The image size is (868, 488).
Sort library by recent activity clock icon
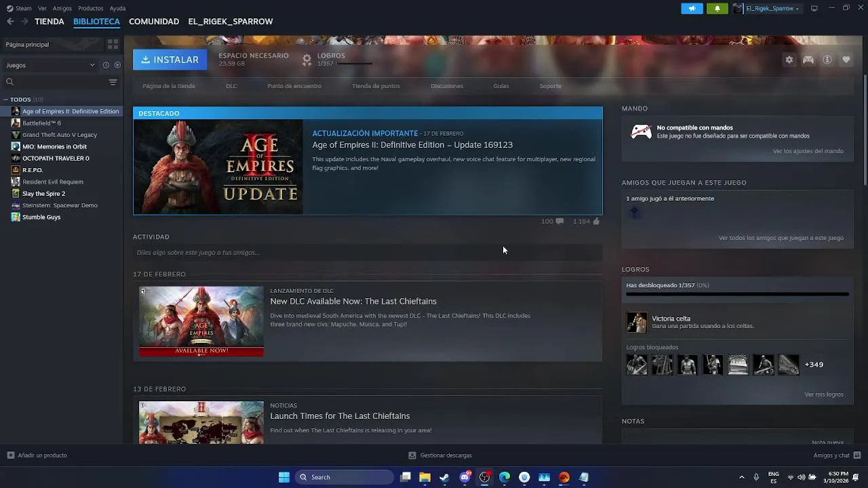click(106, 65)
